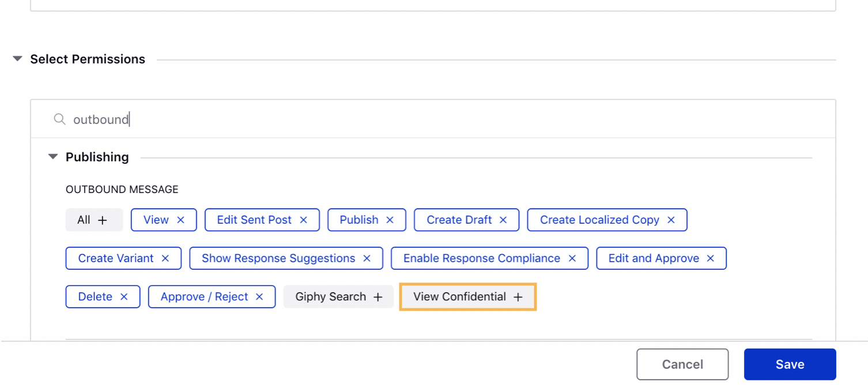Select All outbound message permissions
Screen dimensions: 868x385
click(x=94, y=220)
